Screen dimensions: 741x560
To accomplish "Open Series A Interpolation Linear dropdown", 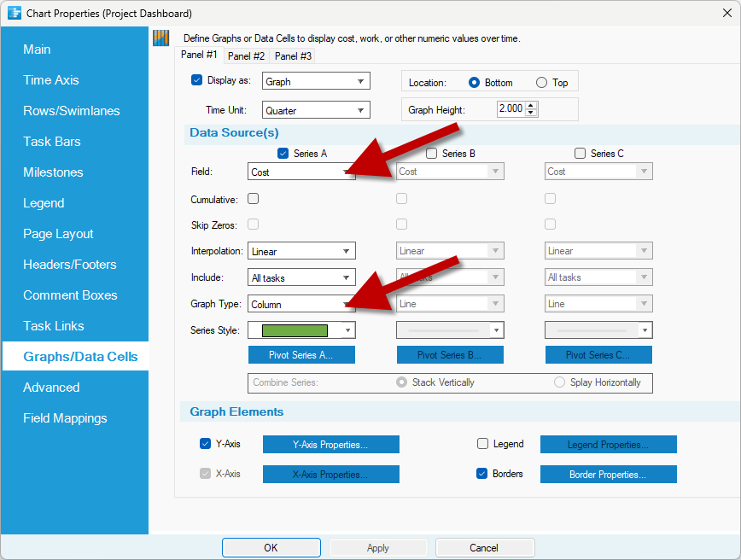I will [x=301, y=251].
